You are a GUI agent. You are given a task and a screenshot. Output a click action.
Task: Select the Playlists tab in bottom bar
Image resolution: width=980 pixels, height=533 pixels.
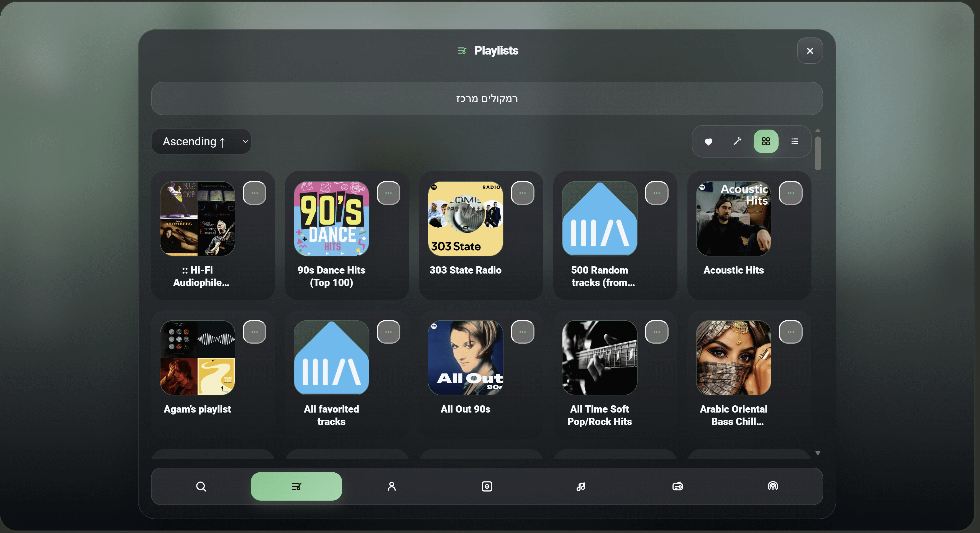click(x=296, y=486)
